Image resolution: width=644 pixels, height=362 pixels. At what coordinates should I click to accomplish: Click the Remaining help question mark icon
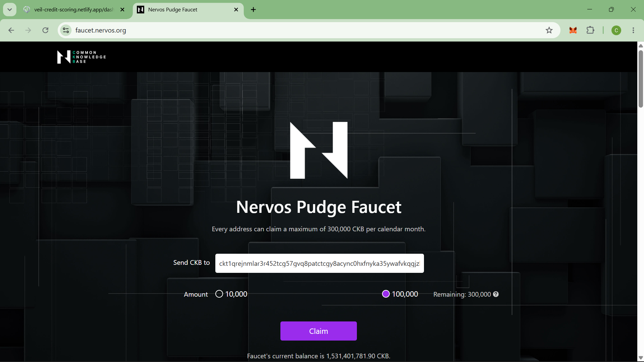496,294
